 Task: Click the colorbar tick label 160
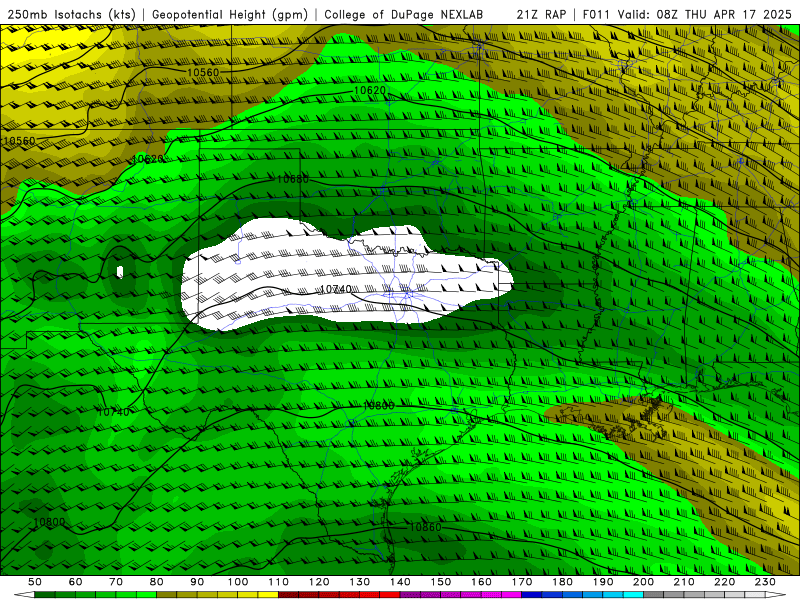coord(481,582)
